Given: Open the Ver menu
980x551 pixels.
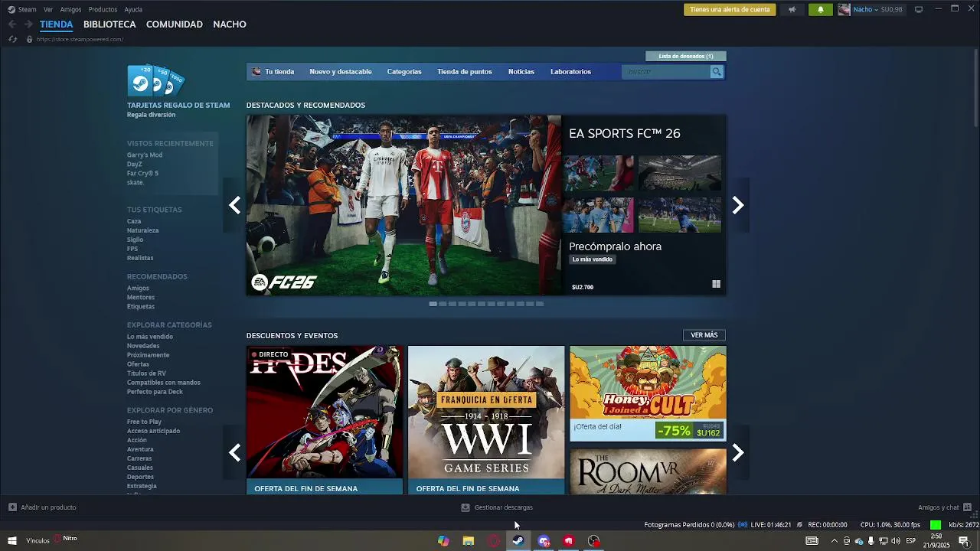Looking at the screenshot, I should (x=48, y=9).
